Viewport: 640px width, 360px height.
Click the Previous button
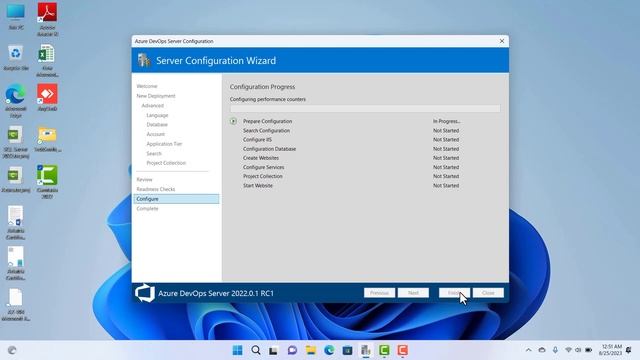click(x=379, y=293)
